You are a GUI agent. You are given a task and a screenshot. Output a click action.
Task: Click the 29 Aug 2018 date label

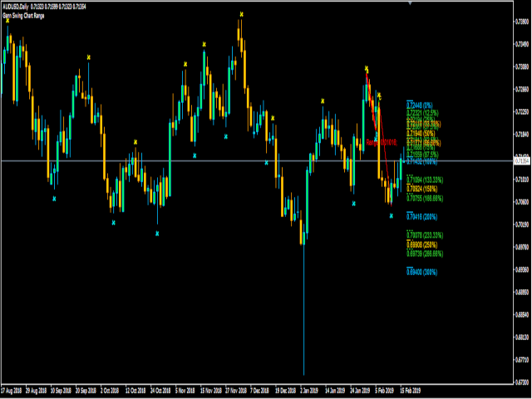[37, 391]
